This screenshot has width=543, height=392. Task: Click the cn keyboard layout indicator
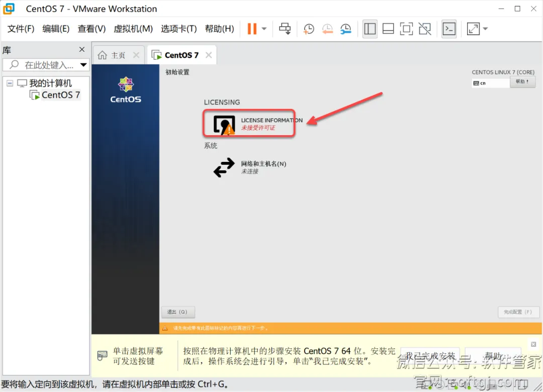pyautogui.click(x=490, y=83)
